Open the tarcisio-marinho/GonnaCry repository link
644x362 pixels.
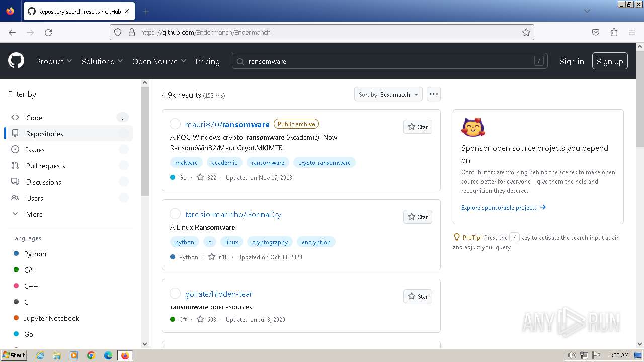pos(233,214)
